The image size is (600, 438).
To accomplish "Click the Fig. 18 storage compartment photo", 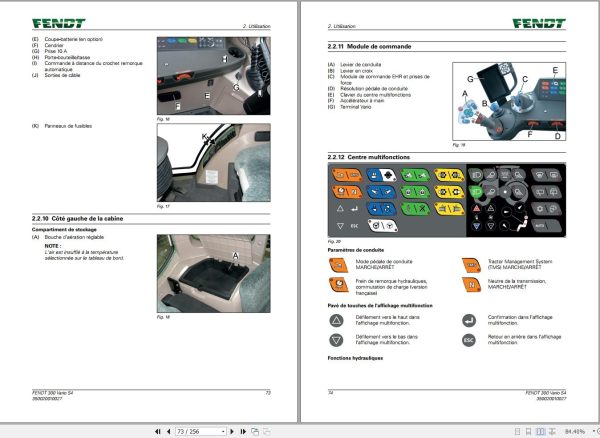I will pyautogui.click(x=214, y=274).
